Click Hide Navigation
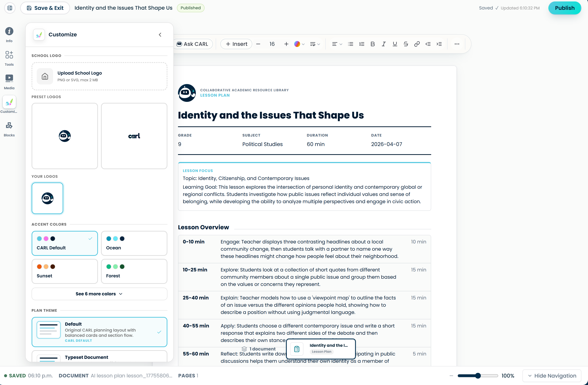The width and height of the screenshot is (588, 385). [x=552, y=376]
